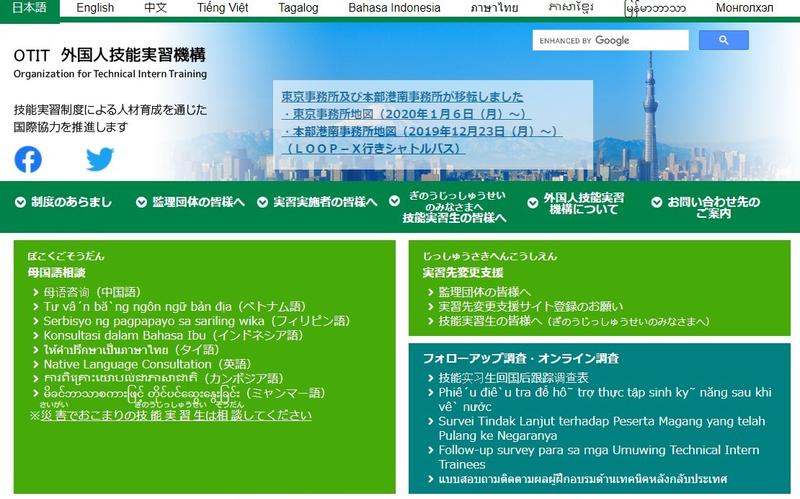Open the 本部港南事務所地図 map link
The width and height of the screenshot is (800, 499).
(x=422, y=132)
